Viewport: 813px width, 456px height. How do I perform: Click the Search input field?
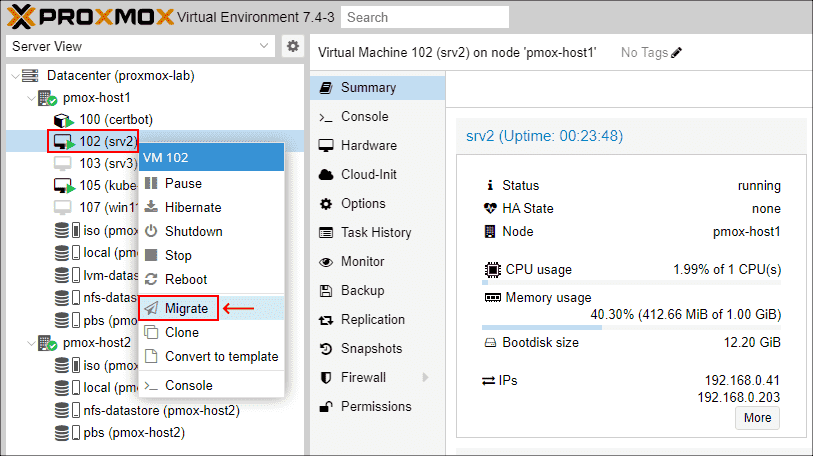tap(424, 17)
